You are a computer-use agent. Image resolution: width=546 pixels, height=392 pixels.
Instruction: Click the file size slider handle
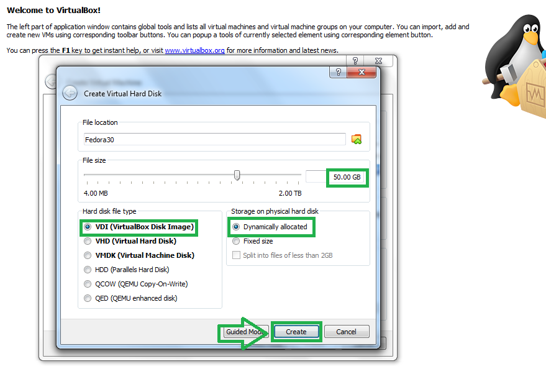pyautogui.click(x=237, y=175)
